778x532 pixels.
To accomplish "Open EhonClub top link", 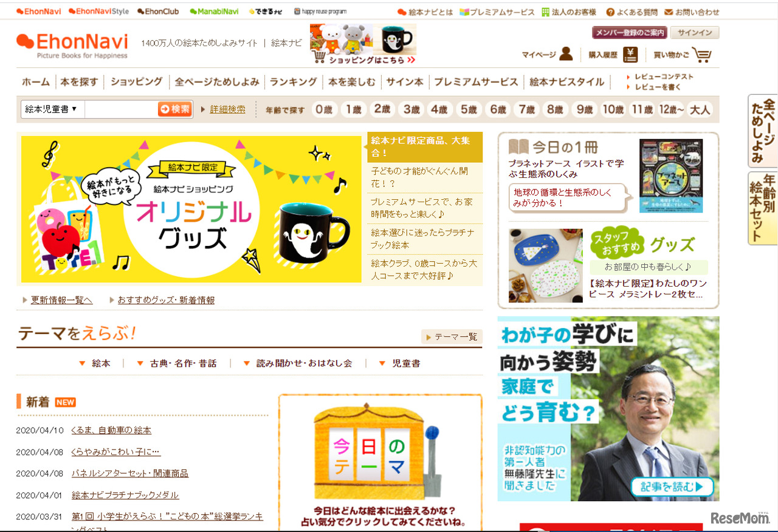I will [158, 12].
